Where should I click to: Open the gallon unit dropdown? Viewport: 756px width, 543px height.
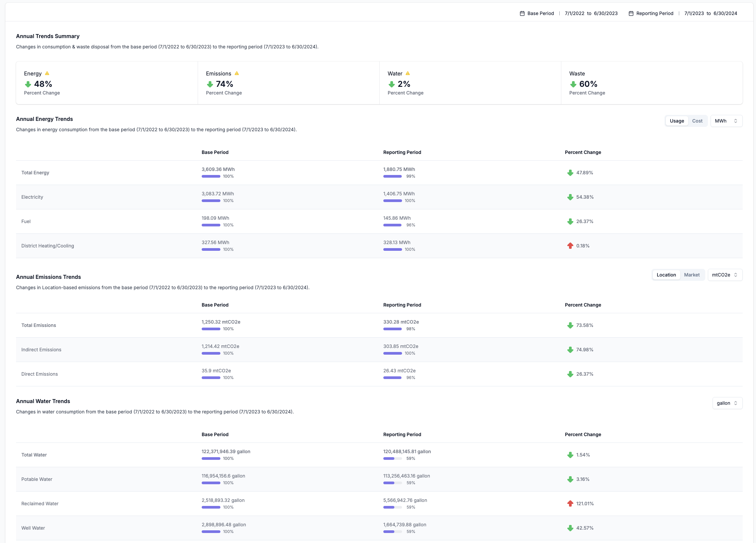pos(727,403)
